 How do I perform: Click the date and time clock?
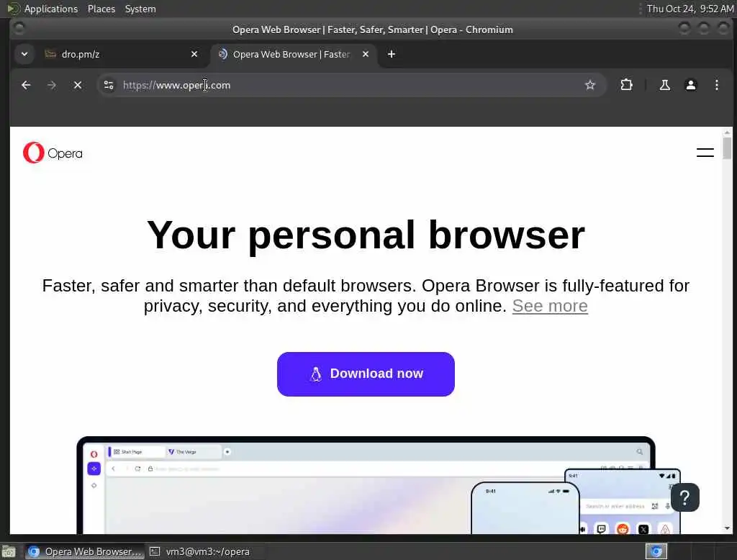[690, 9]
